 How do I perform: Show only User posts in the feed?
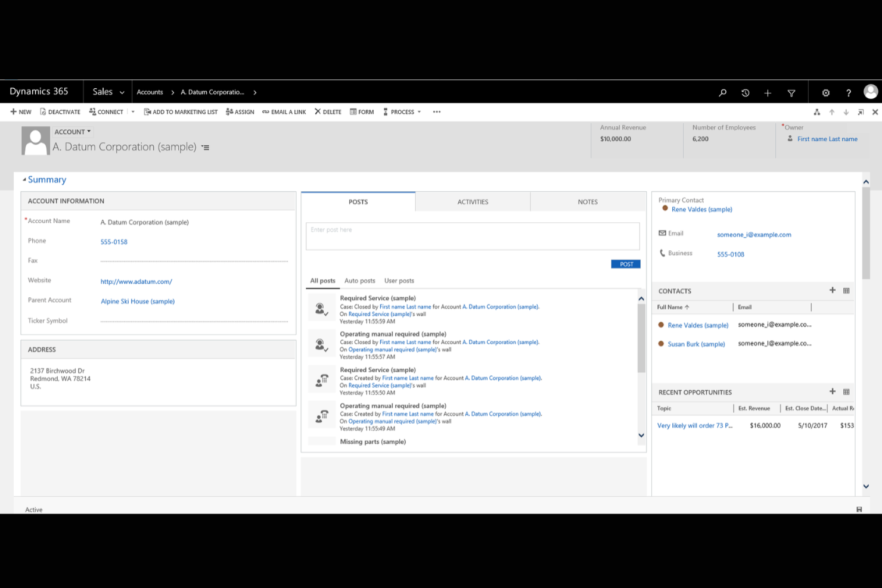399,281
